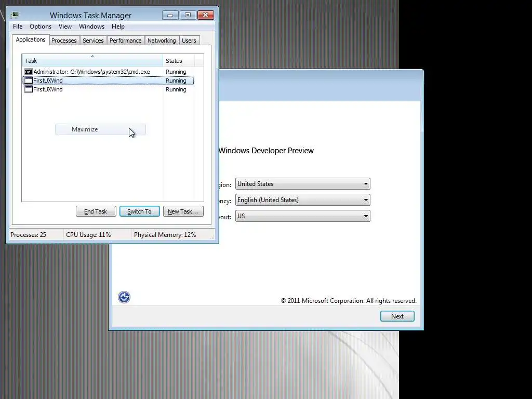The image size is (532, 399).
Task: Click the CPU Usage: 11% status entry
Action: click(x=88, y=235)
